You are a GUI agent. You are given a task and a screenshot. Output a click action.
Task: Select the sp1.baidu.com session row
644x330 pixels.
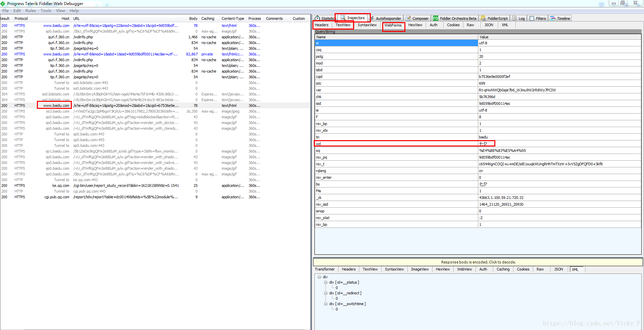(x=155, y=151)
